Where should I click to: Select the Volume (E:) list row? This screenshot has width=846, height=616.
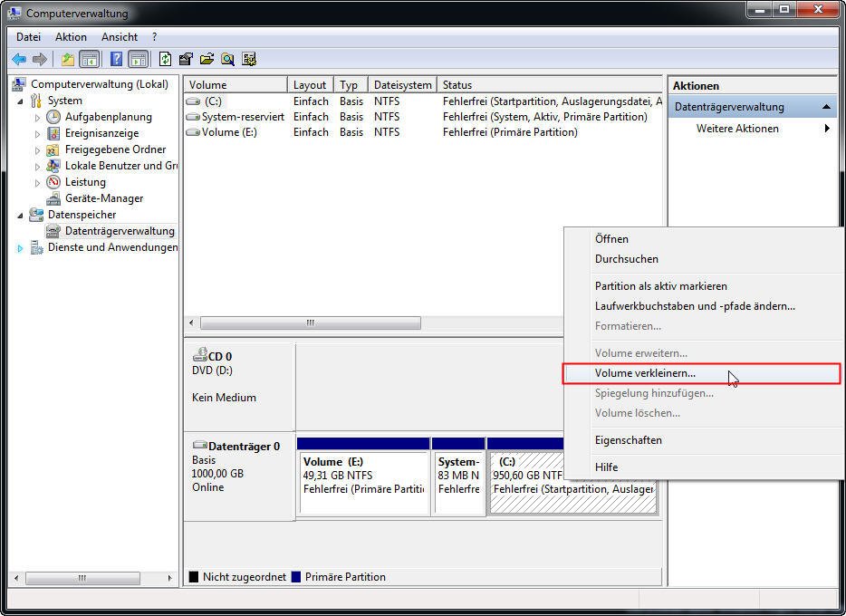coord(423,132)
